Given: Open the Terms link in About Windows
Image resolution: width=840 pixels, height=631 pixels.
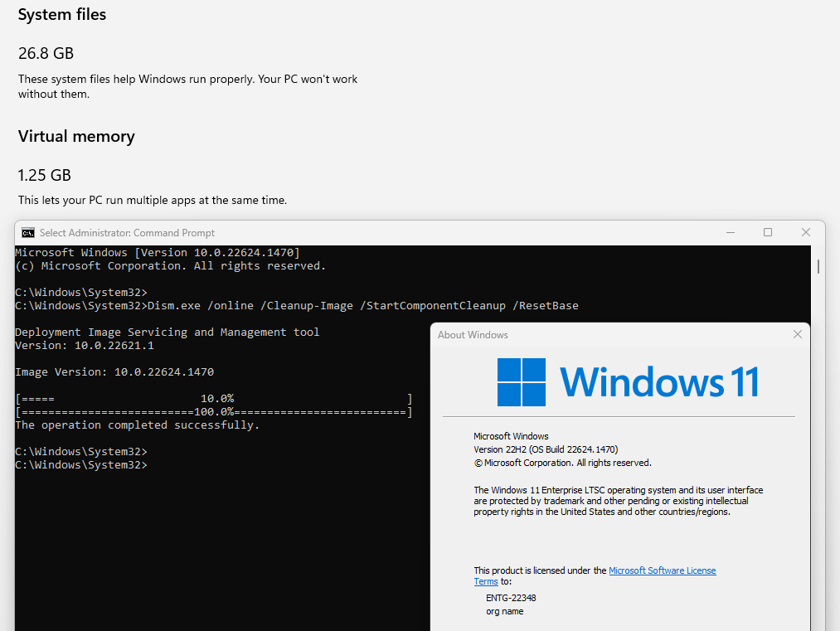Looking at the screenshot, I should click(x=486, y=582).
